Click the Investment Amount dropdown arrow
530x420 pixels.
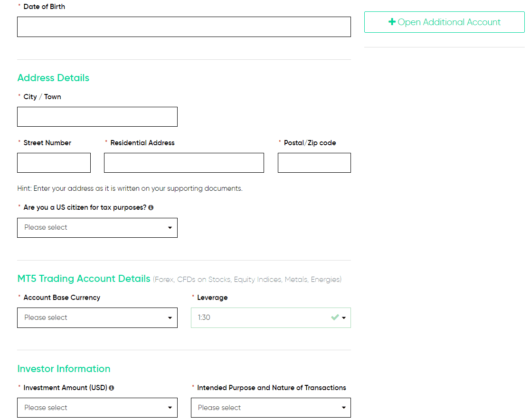coord(170,408)
